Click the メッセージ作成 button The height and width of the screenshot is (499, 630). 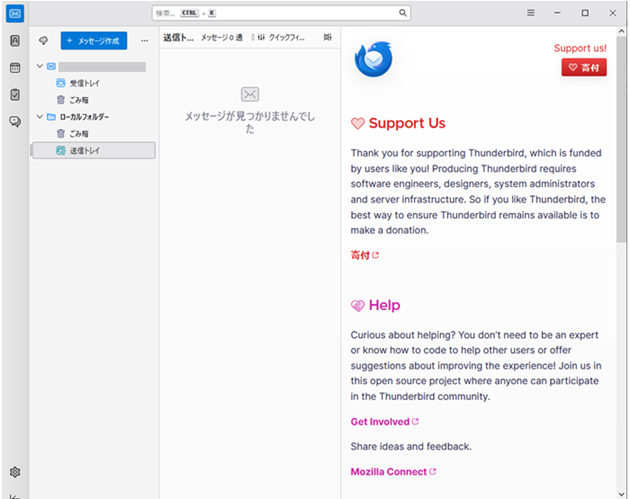coord(93,40)
